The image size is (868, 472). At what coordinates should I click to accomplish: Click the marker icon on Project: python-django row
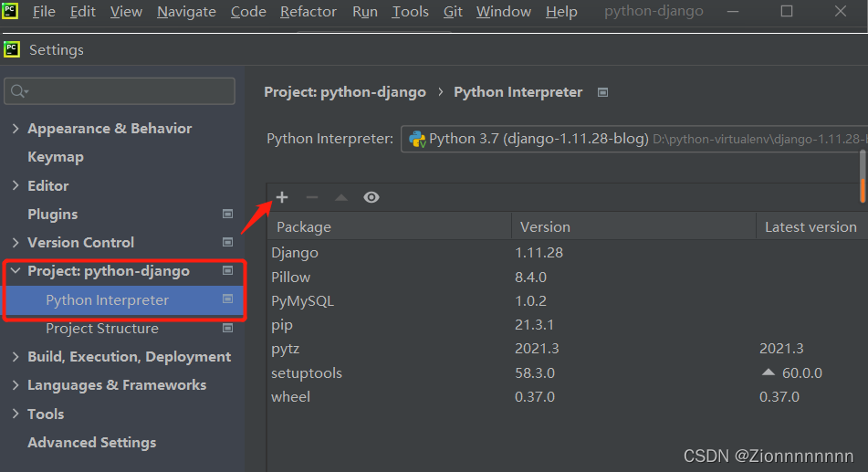tap(227, 270)
